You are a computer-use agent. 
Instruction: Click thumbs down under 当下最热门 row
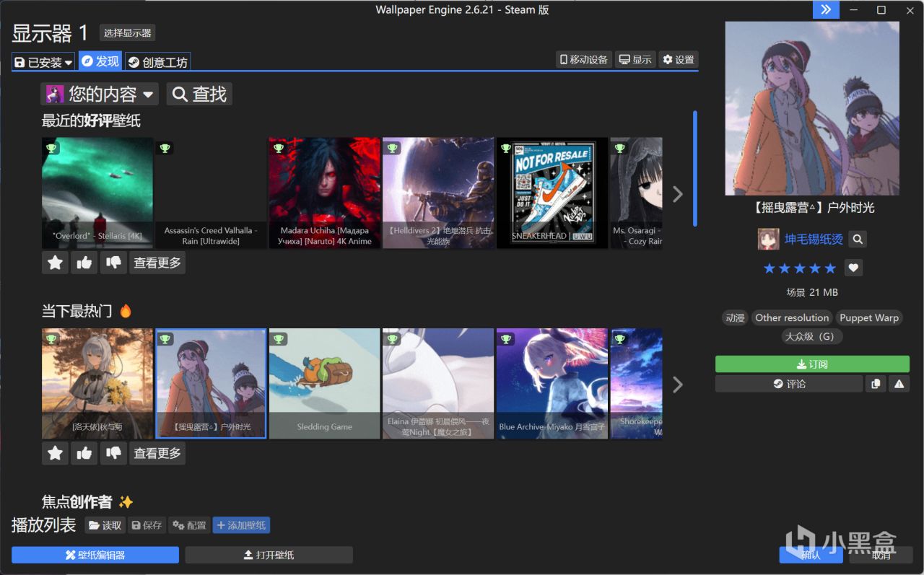tap(113, 453)
